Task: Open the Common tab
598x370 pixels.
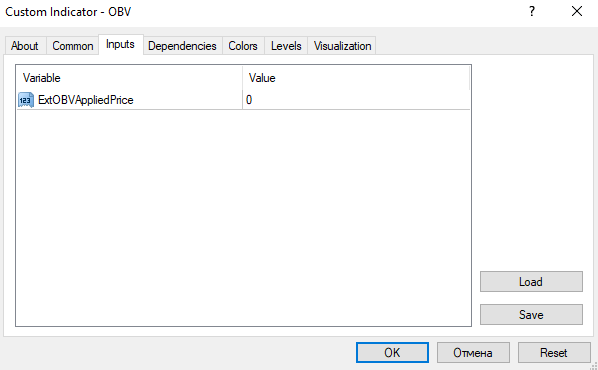Action: (x=72, y=46)
